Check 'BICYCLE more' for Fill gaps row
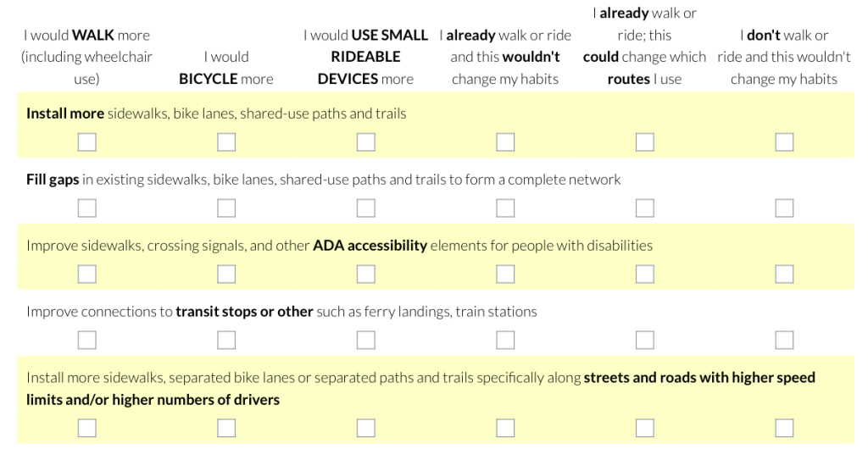 226,208
